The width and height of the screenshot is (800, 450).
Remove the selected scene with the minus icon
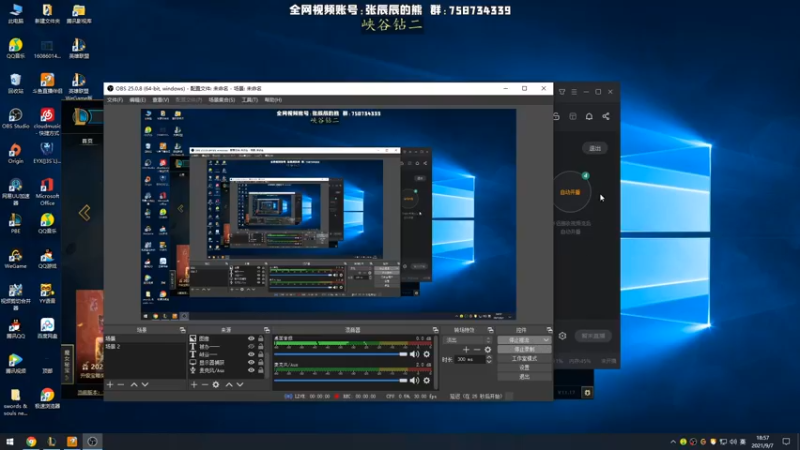(x=121, y=384)
